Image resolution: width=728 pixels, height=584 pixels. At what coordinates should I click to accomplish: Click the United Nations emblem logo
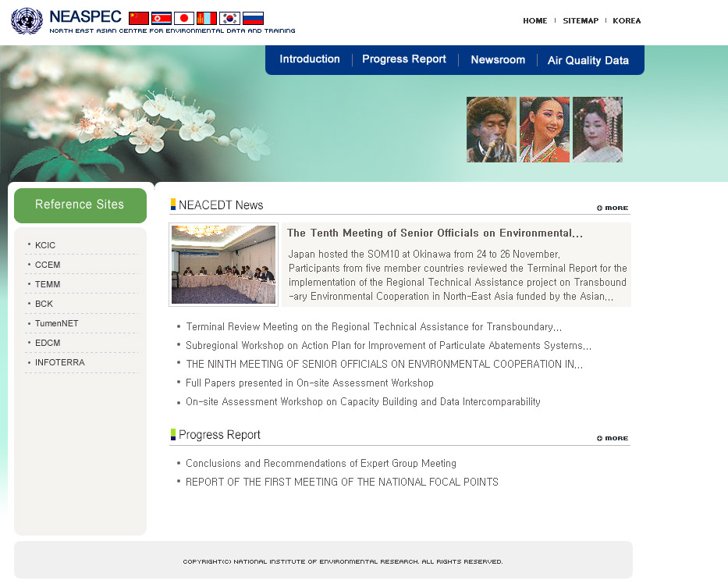(26, 22)
